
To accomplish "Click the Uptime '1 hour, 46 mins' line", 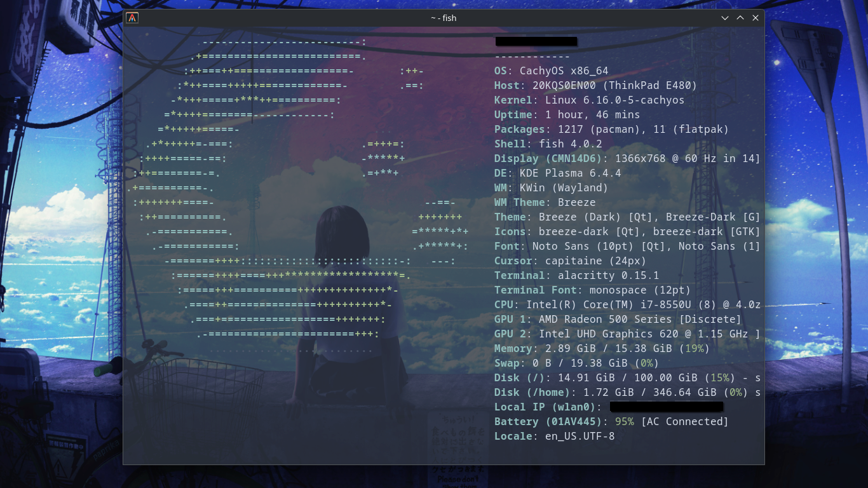I will (567, 115).
